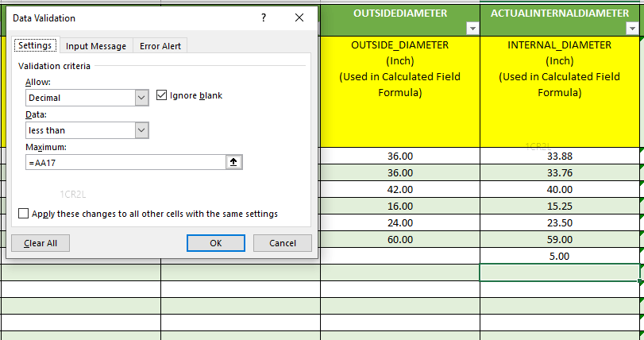Enable Apply these changes to all other cells

coord(23,214)
